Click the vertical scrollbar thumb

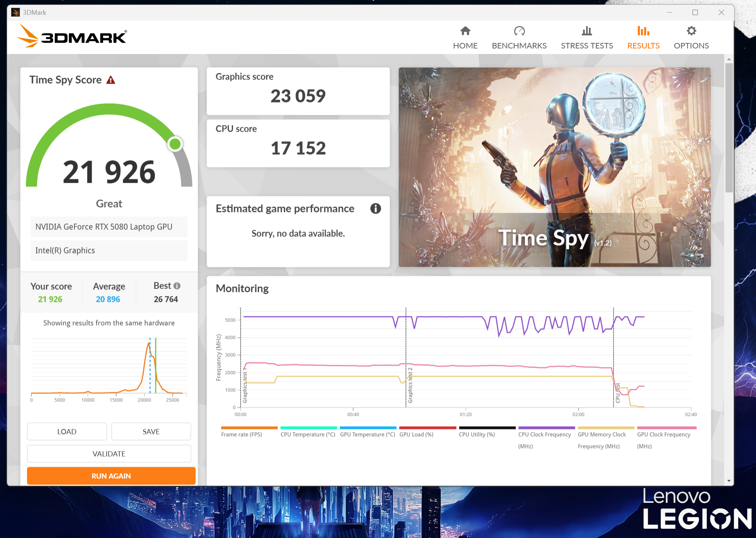pos(729,128)
